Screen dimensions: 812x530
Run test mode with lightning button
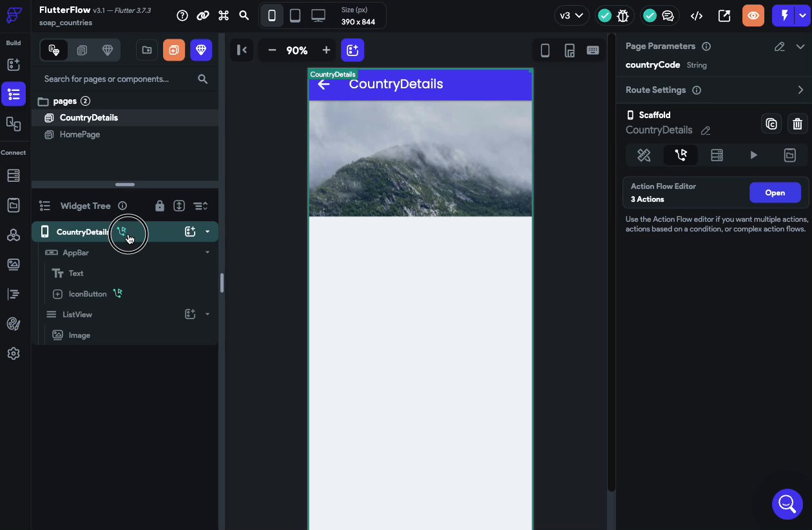[785, 15]
